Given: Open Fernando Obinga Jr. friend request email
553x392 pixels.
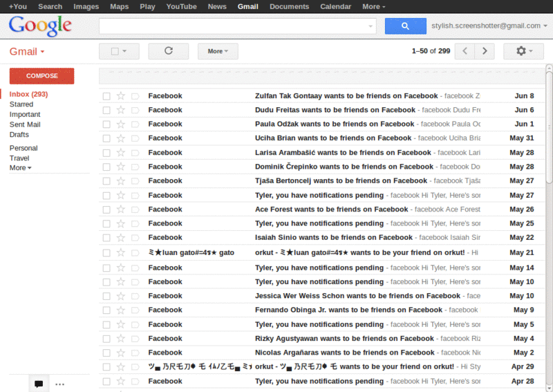Looking at the screenshot, I should 321,310.
